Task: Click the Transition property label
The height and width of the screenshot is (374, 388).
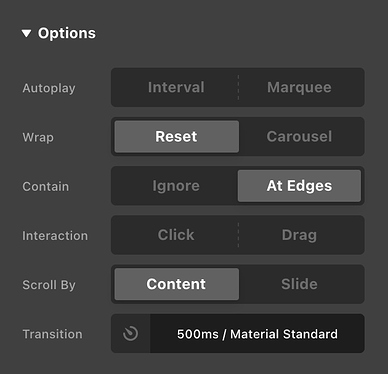Action: pyautogui.click(x=52, y=334)
